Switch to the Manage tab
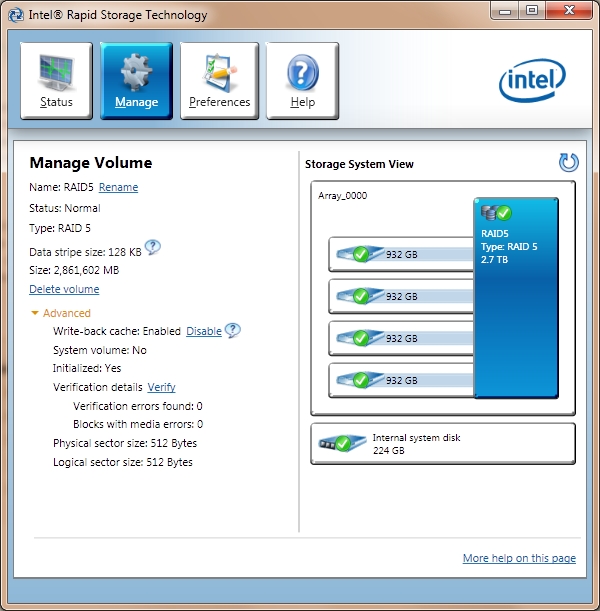This screenshot has height=611, width=600. point(136,81)
